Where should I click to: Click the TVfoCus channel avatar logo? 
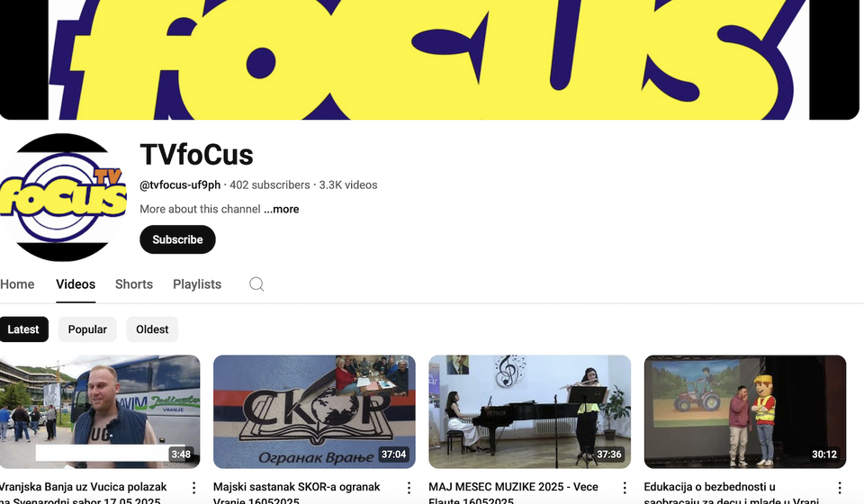point(63,197)
